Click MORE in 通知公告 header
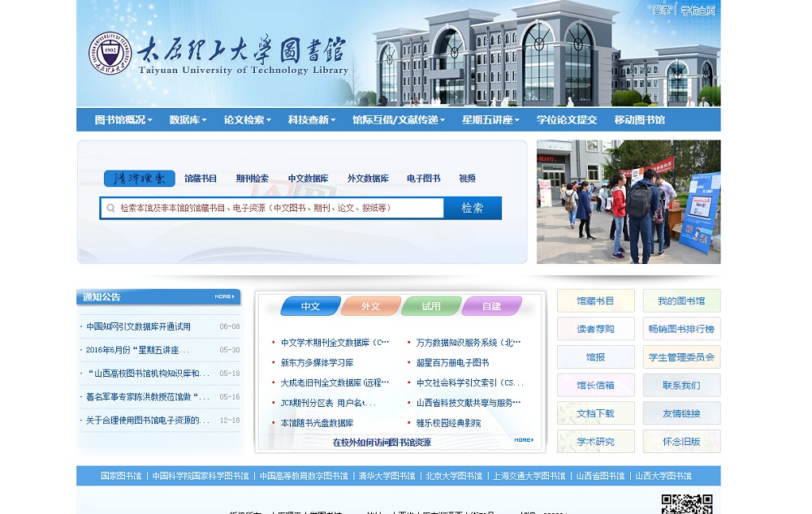 coord(224,296)
